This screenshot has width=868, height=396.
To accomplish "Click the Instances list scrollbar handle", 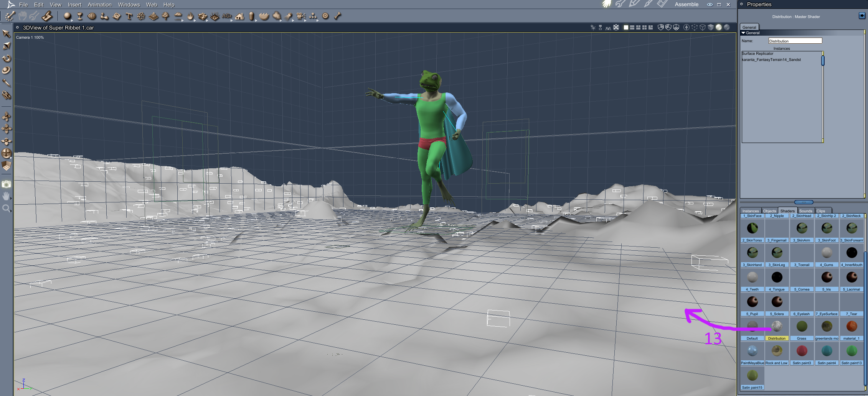I will click(823, 61).
